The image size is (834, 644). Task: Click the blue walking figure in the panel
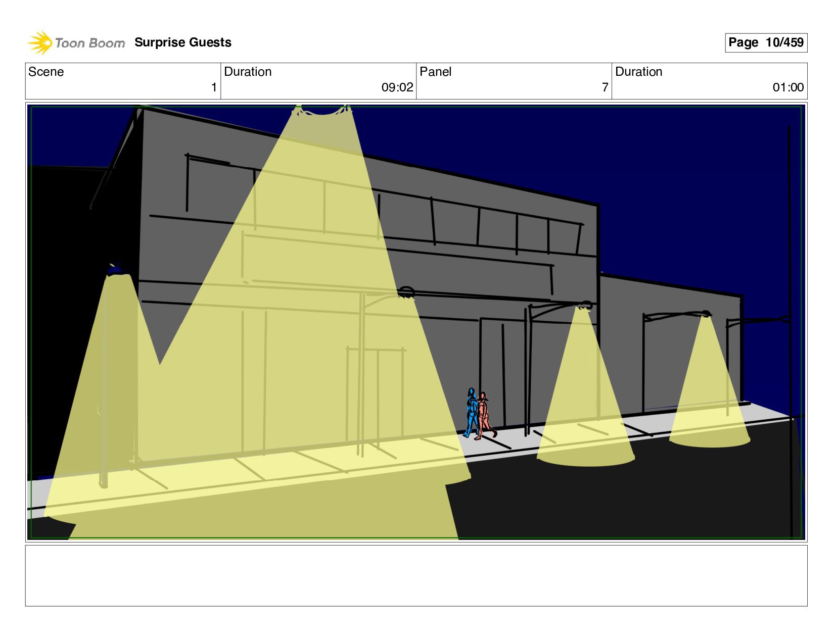471,413
